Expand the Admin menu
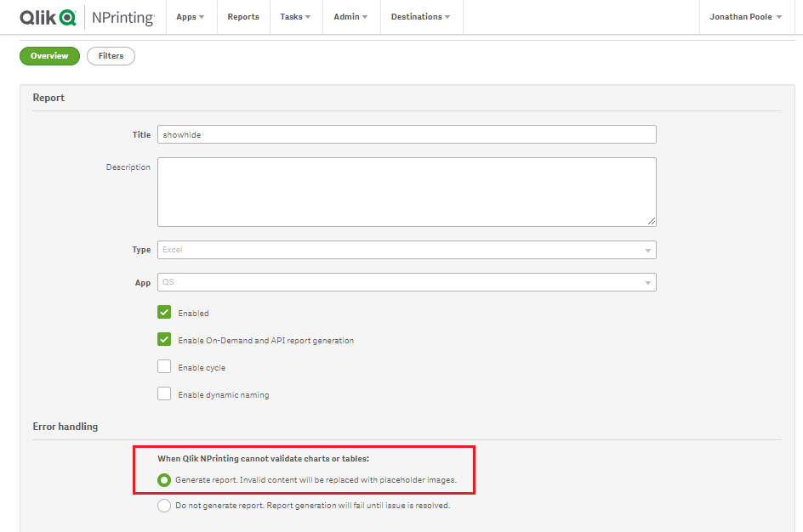This screenshot has height=532, width=803. coord(350,17)
